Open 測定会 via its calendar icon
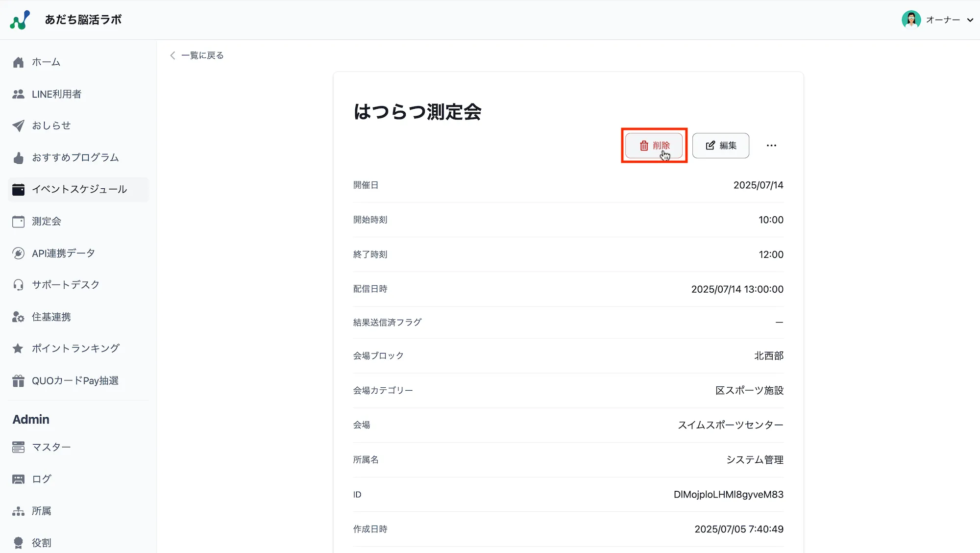Image resolution: width=980 pixels, height=553 pixels. click(19, 221)
